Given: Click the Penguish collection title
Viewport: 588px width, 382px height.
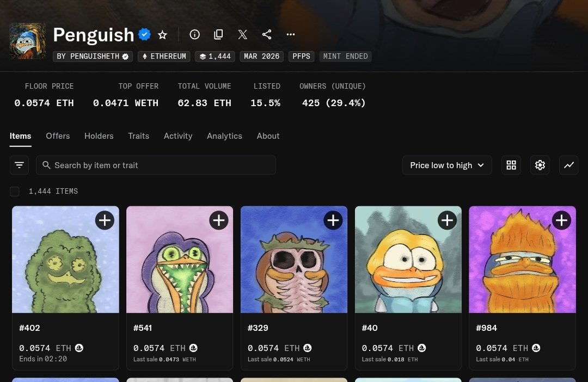Looking at the screenshot, I should coord(94,35).
